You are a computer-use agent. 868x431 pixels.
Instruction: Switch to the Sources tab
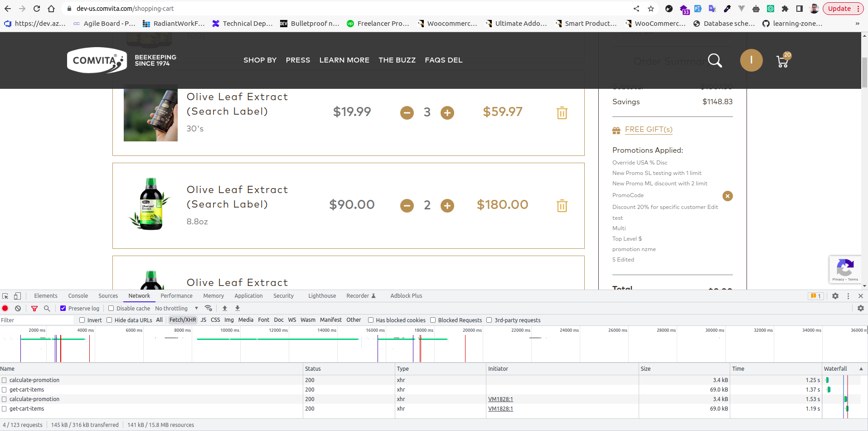pyautogui.click(x=108, y=296)
